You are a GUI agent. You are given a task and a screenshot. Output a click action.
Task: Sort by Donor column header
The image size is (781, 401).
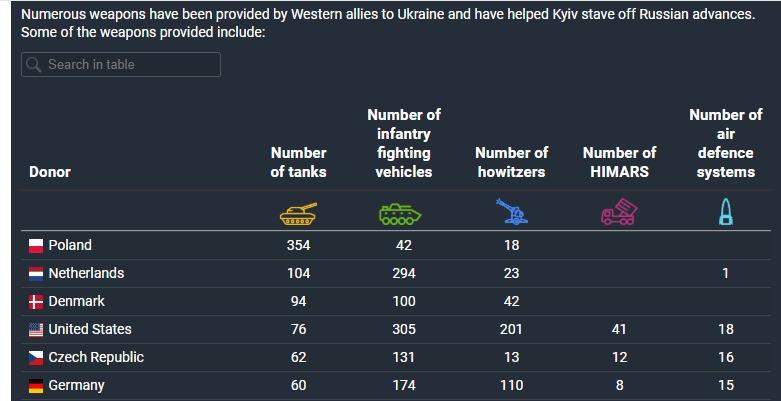(50, 172)
